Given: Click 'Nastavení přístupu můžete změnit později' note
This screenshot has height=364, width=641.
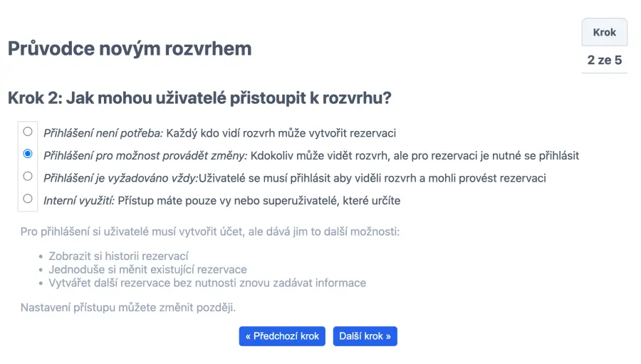Looking at the screenshot, I should click(128, 308).
